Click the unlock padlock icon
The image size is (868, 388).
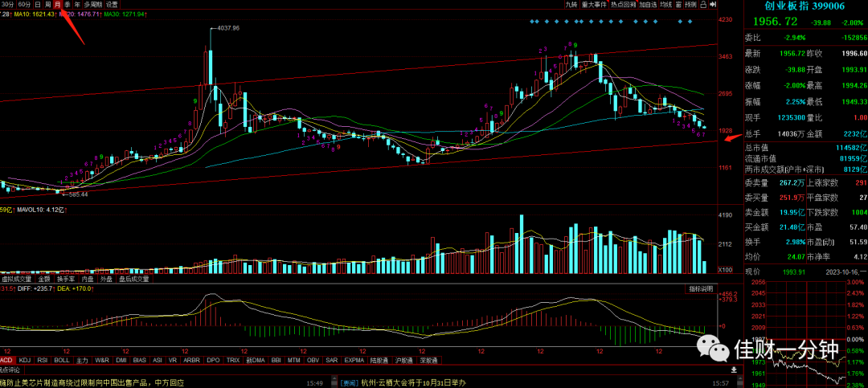pos(703,5)
